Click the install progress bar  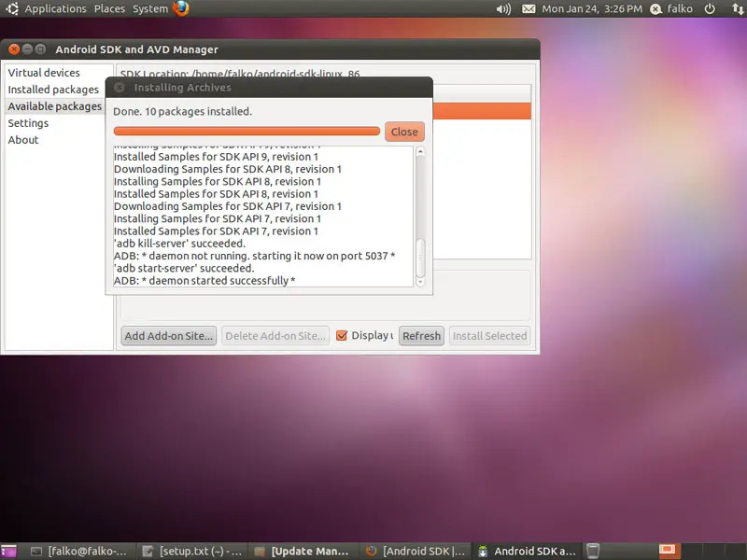(x=247, y=131)
